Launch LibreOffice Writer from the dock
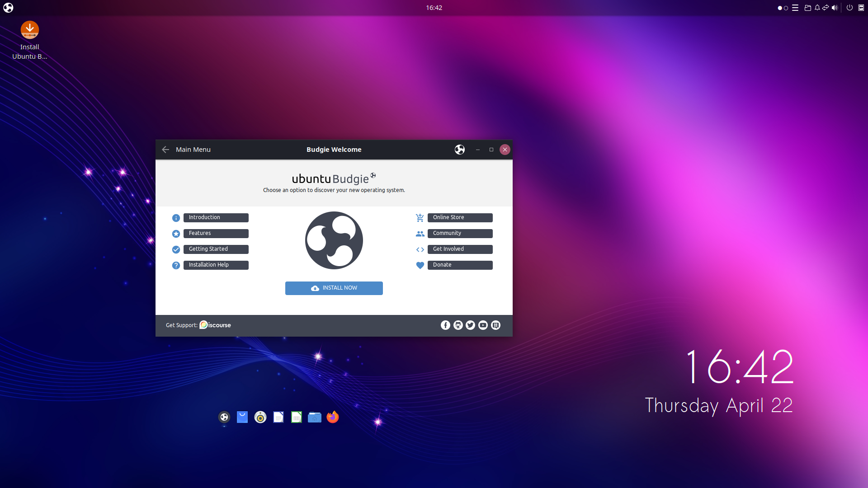The image size is (868, 488). point(278,417)
